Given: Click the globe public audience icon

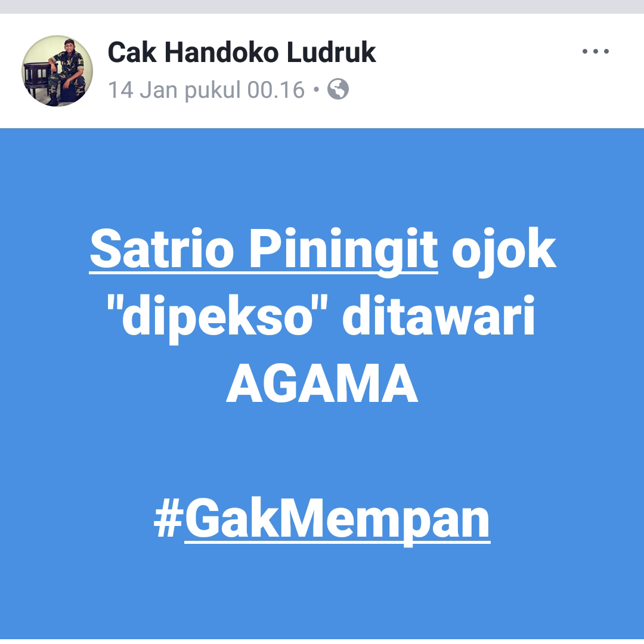Looking at the screenshot, I should pyautogui.click(x=338, y=89).
